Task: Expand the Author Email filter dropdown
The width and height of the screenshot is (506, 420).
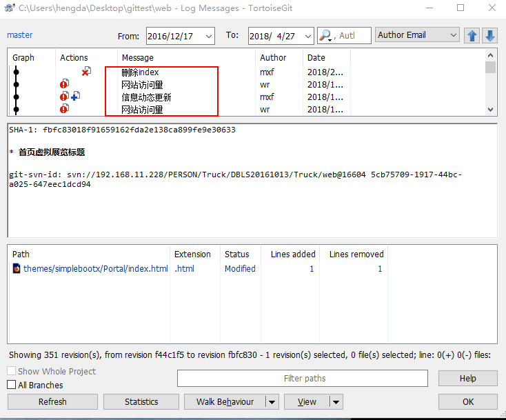Action: [x=452, y=34]
